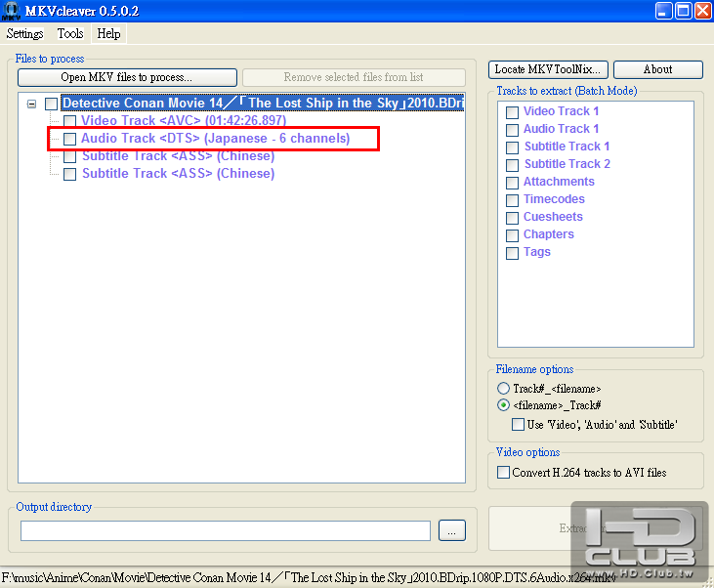The width and height of the screenshot is (714, 588).
Task: Enable Cuesheets extraction checkbox
Action: pyautogui.click(x=512, y=218)
